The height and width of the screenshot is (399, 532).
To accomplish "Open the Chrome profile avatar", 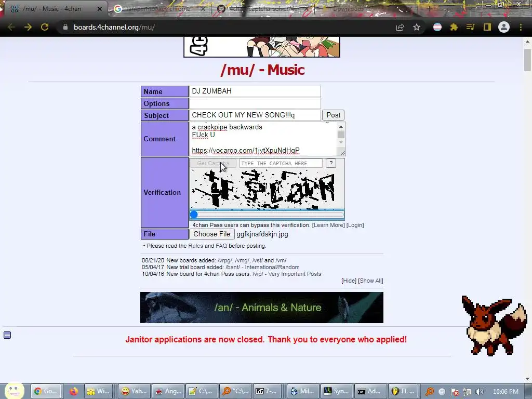I will 504,27.
